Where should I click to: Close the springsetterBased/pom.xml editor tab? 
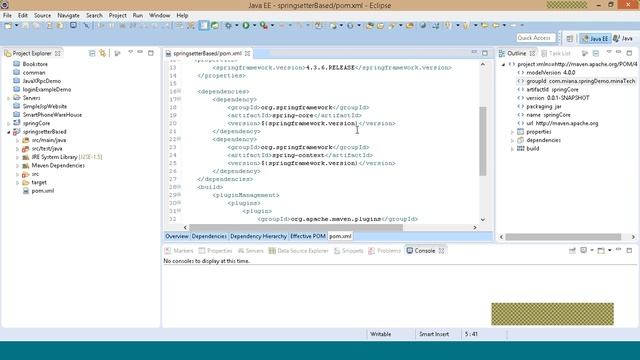pyautogui.click(x=247, y=53)
